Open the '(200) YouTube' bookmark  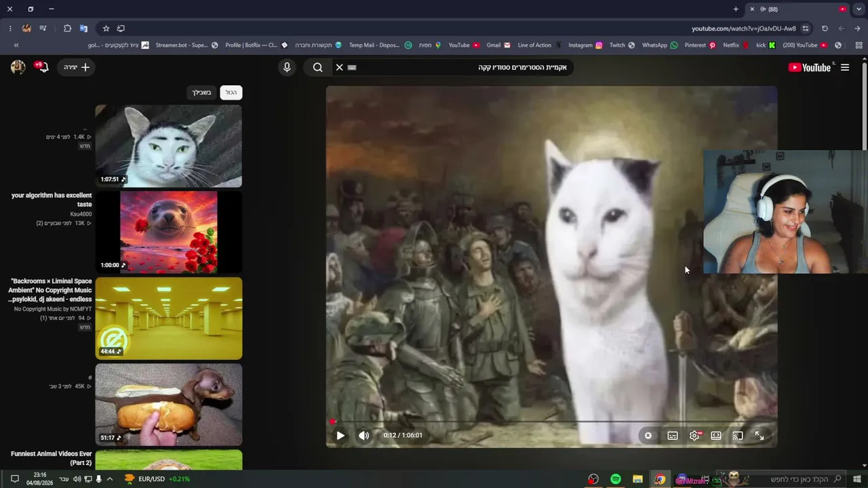pyautogui.click(x=805, y=45)
